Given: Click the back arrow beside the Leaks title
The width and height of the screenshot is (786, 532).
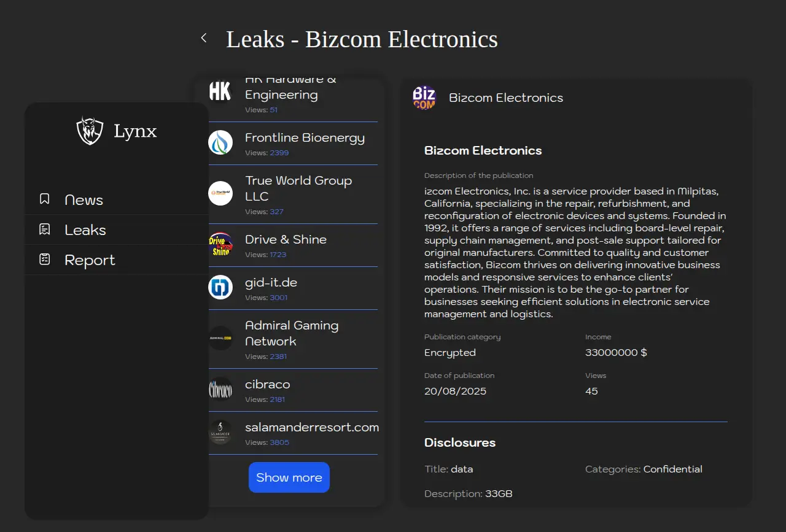Looking at the screenshot, I should (x=204, y=38).
